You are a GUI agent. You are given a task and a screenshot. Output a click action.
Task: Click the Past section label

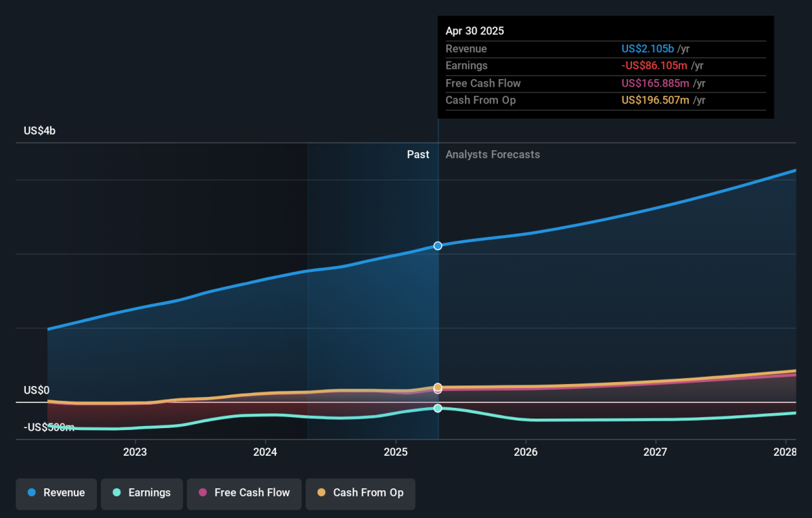[418, 154]
